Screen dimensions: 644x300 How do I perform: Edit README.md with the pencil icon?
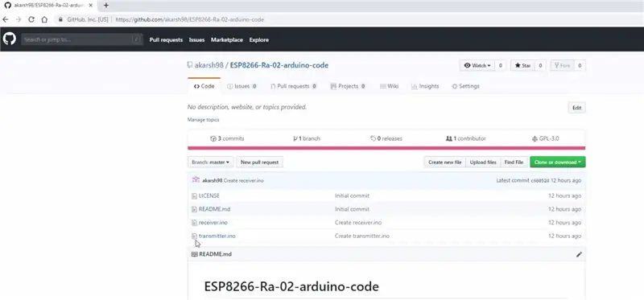pos(579,254)
